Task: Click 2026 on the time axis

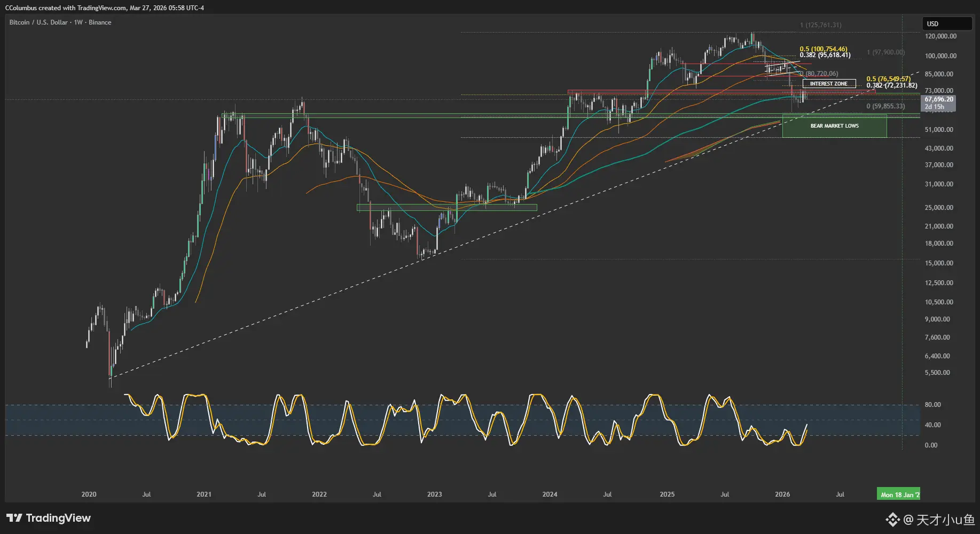Action: point(782,494)
